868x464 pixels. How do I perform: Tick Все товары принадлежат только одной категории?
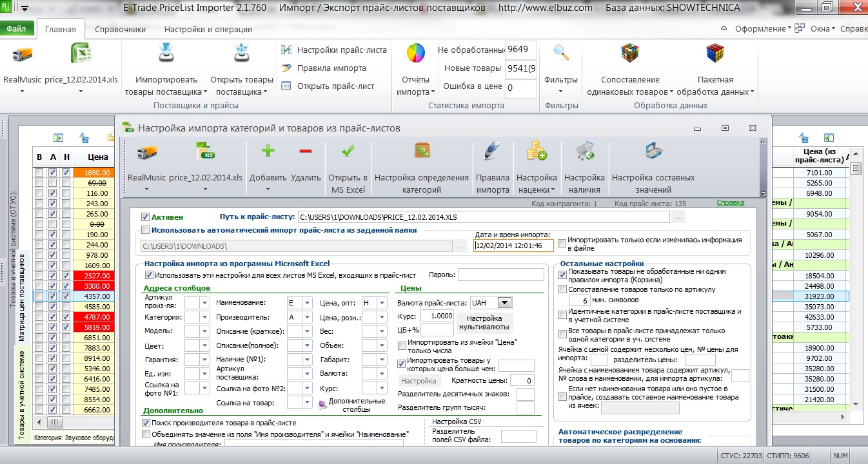(562, 333)
